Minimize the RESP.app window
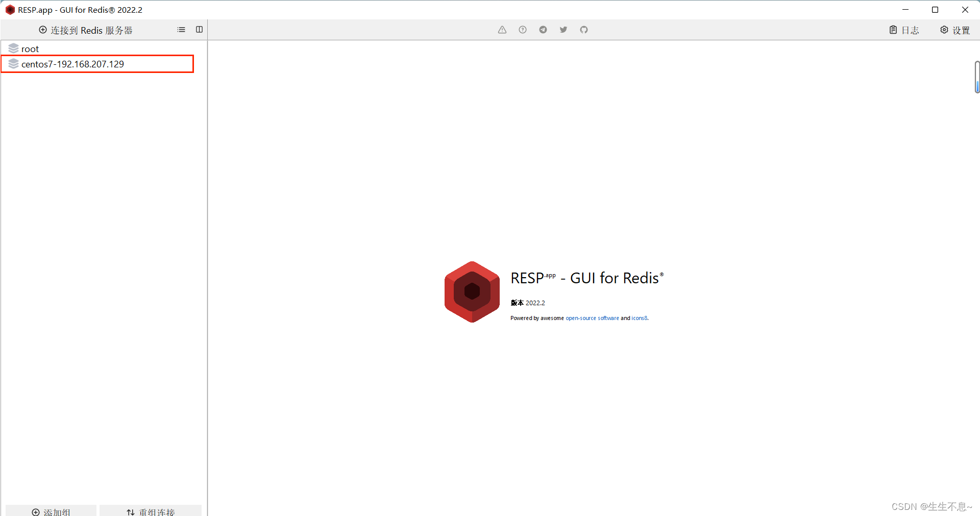This screenshot has width=980, height=516. tap(905, 10)
